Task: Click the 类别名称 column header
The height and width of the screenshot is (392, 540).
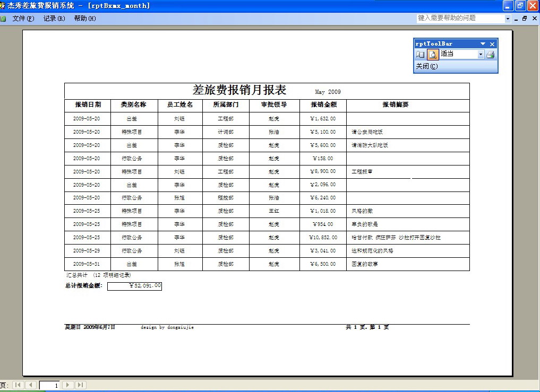Action: [133, 104]
